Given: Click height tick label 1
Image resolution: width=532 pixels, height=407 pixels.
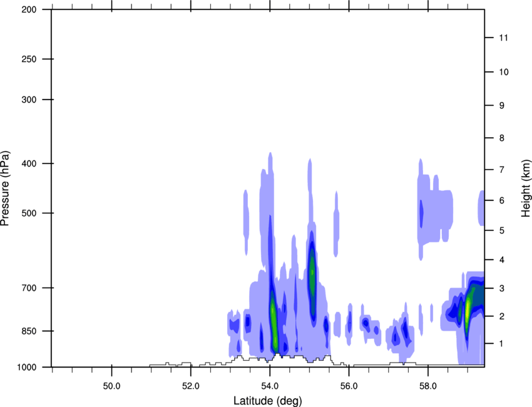Looking at the screenshot, I should point(501,344).
